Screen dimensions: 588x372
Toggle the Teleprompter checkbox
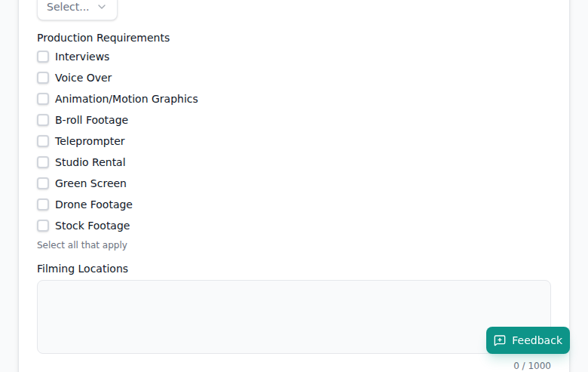(x=43, y=141)
